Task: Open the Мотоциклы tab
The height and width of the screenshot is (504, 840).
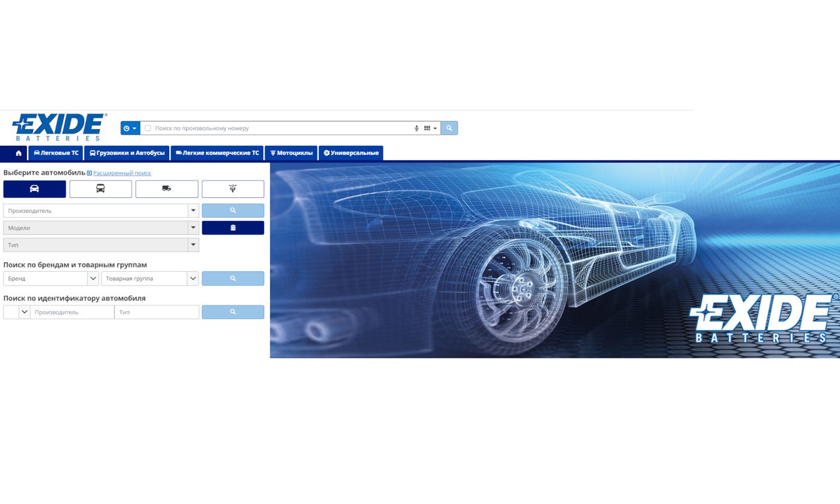Action: pyautogui.click(x=291, y=153)
